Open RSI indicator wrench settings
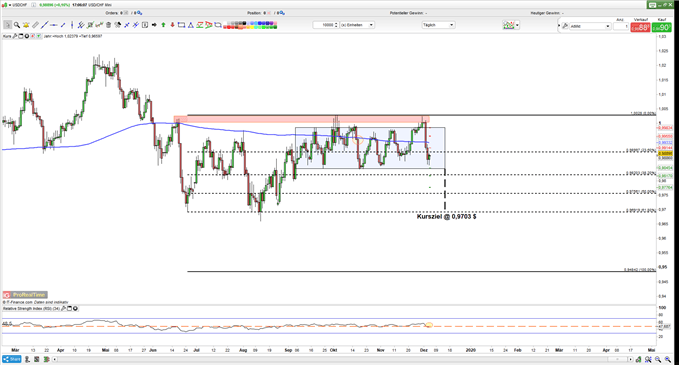The height and width of the screenshot is (365, 679). 64,309
